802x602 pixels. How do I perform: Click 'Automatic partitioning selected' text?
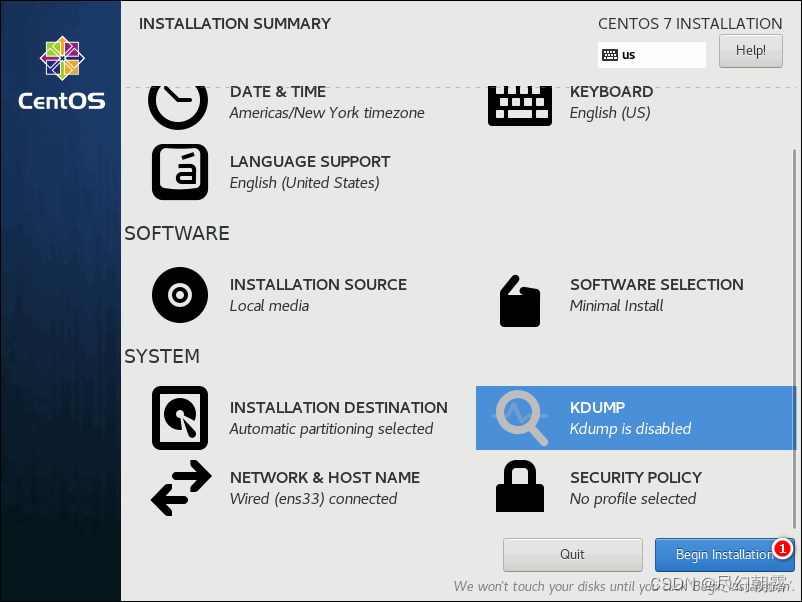331,429
